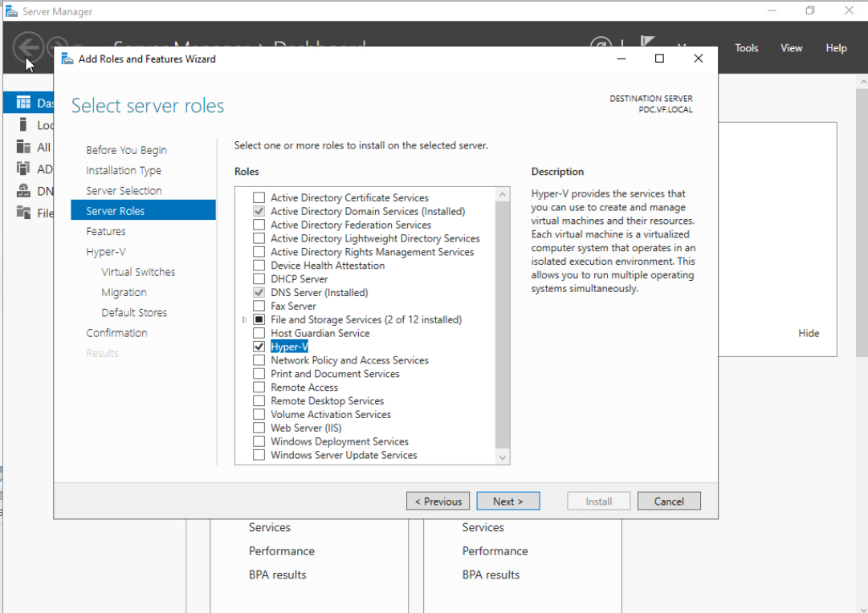Click the roles list scrollbar up arrow

pyautogui.click(x=502, y=193)
